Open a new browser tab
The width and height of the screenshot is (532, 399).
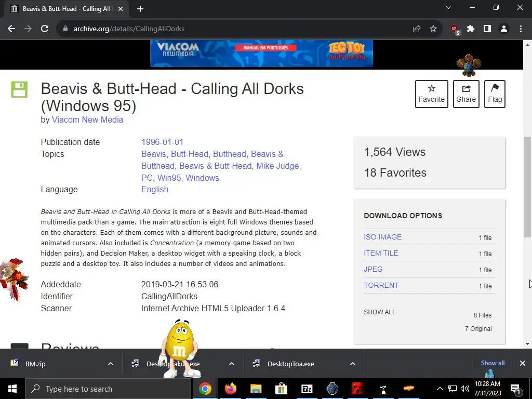140,9
